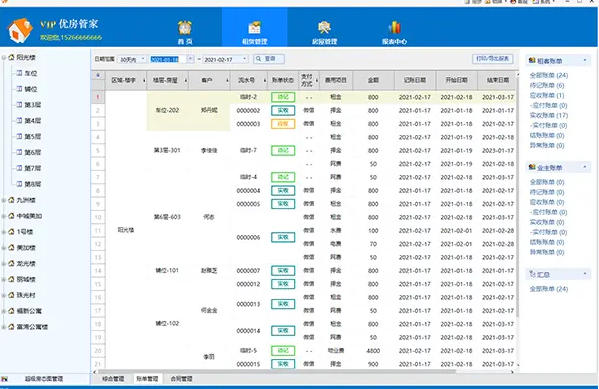Viewport: 599px width, 389px height.
Task: Click the 打印/导出报表 button
Action: pyautogui.click(x=493, y=58)
